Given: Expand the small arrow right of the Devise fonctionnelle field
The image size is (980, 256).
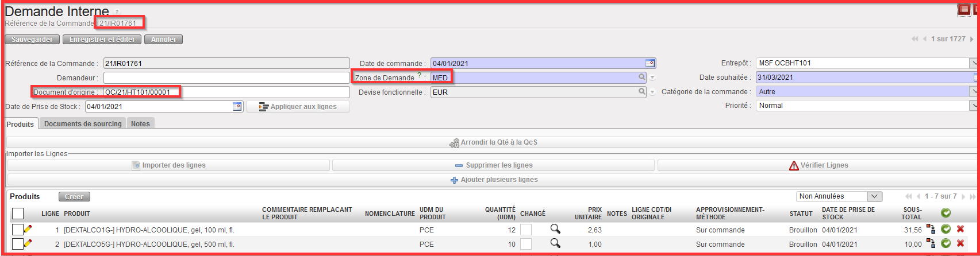Looking at the screenshot, I should coord(652,92).
